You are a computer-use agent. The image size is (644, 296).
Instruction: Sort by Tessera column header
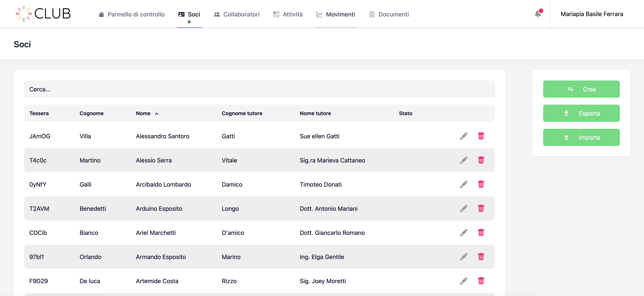[39, 113]
